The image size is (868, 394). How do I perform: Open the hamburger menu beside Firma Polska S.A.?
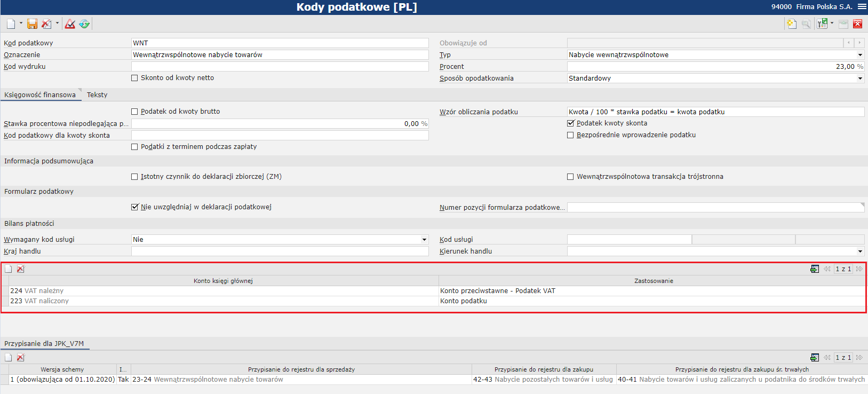pos(862,6)
